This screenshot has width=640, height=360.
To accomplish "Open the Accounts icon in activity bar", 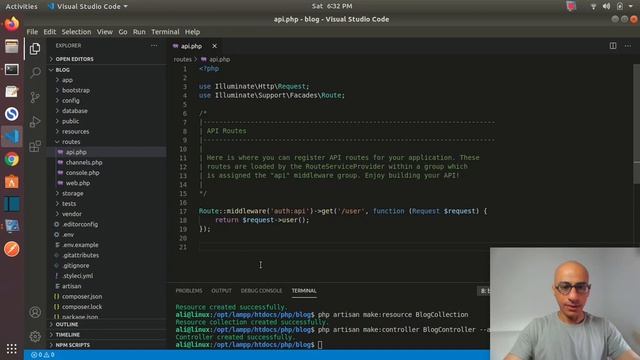I will point(35,312).
